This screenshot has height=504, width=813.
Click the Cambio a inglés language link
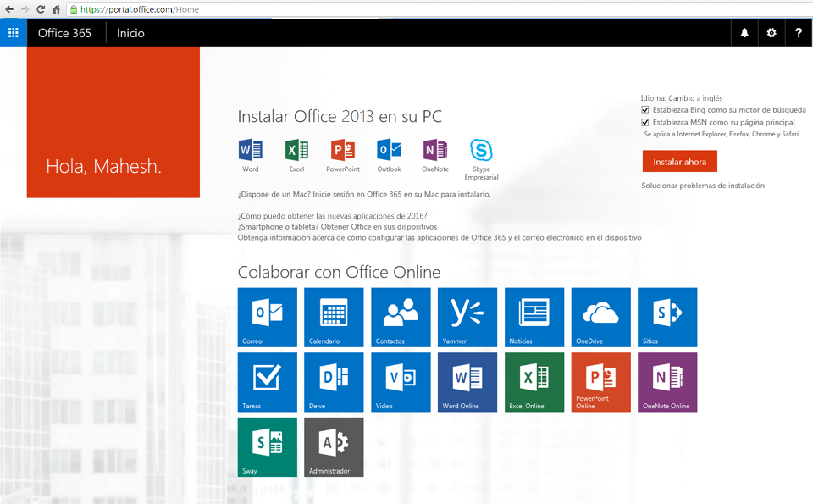pos(695,98)
